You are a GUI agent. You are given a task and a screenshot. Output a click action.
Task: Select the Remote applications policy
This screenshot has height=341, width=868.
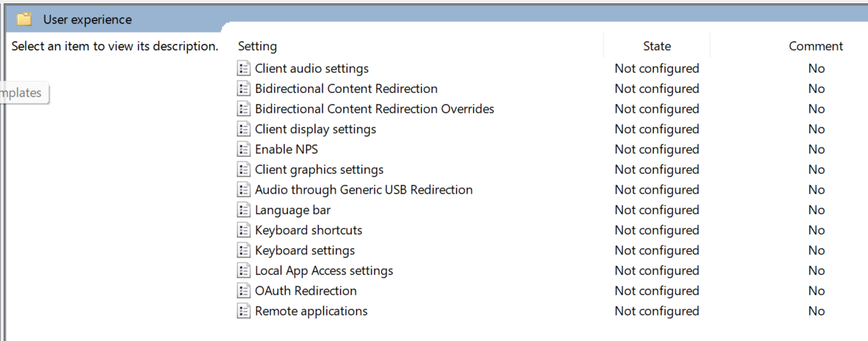(x=311, y=311)
